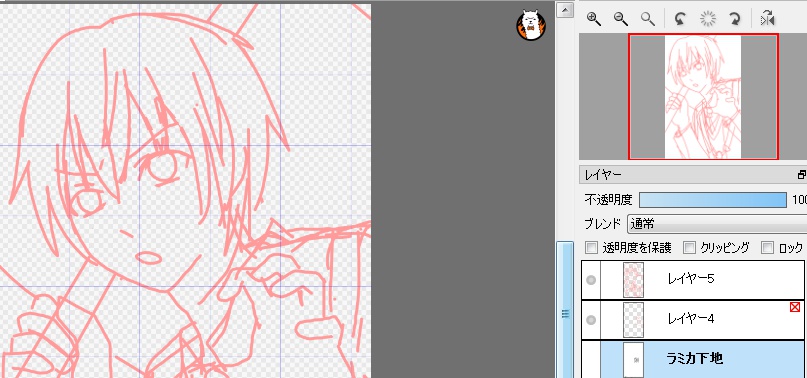Screen dimensions: 807x378
Task: Rotate the canvas view clockwise
Action: (735, 19)
